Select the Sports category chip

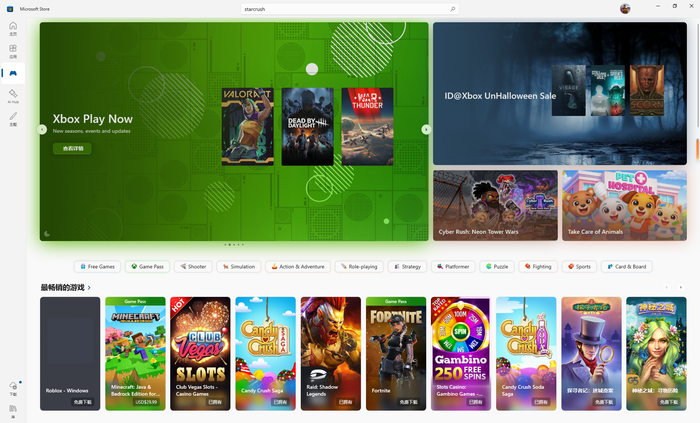[579, 267]
